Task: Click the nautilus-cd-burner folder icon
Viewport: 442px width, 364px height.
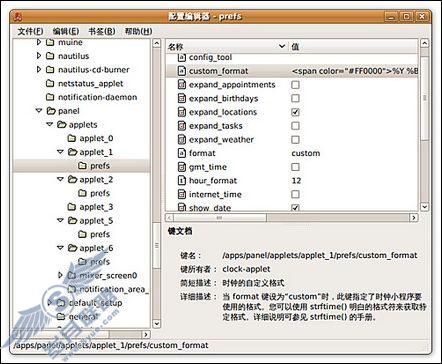Action: pyautogui.click(x=50, y=70)
